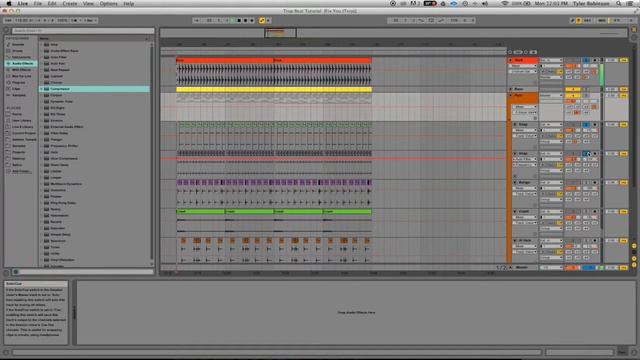Open the Apple menu
The width and height of the screenshot is (640, 360).
click(x=9, y=3)
